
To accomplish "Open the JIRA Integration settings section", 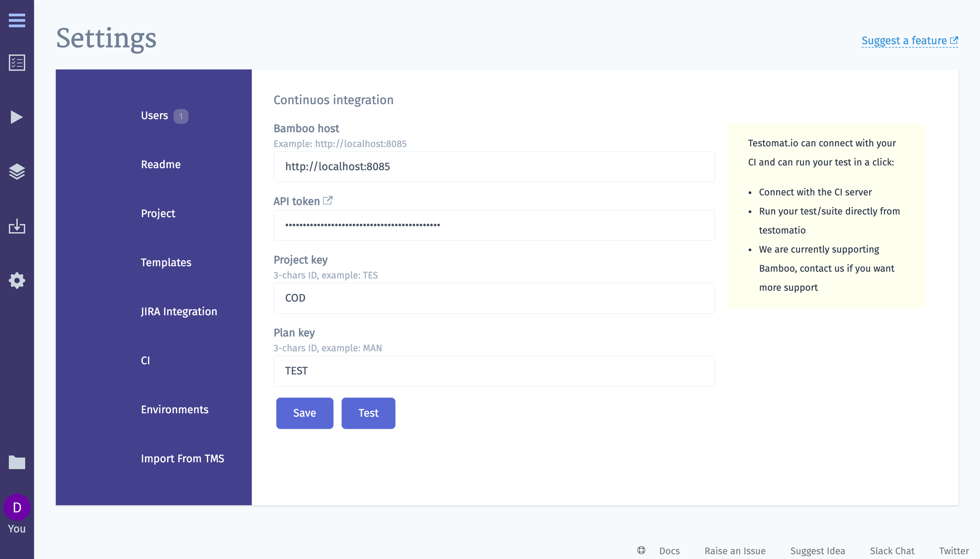I will click(179, 312).
